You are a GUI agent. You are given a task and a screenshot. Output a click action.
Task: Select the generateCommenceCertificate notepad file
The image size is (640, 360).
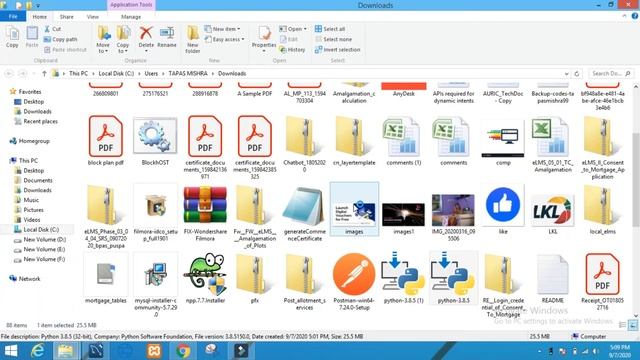[x=304, y=205]
